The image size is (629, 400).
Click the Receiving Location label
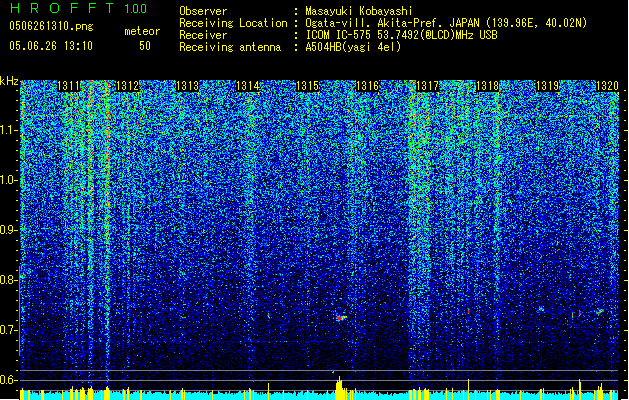point(233,23)
